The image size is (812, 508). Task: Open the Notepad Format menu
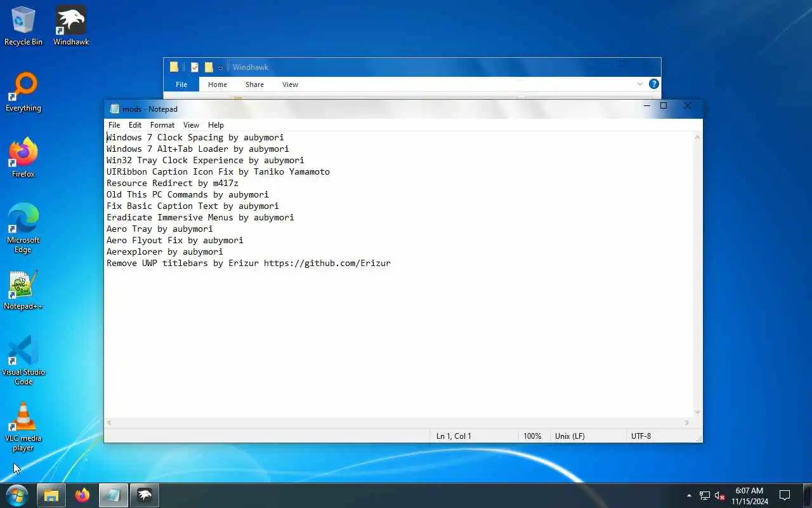(162, 125)
